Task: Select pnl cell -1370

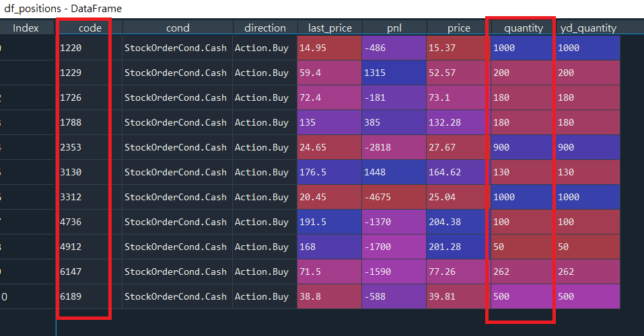Action: 394,222
